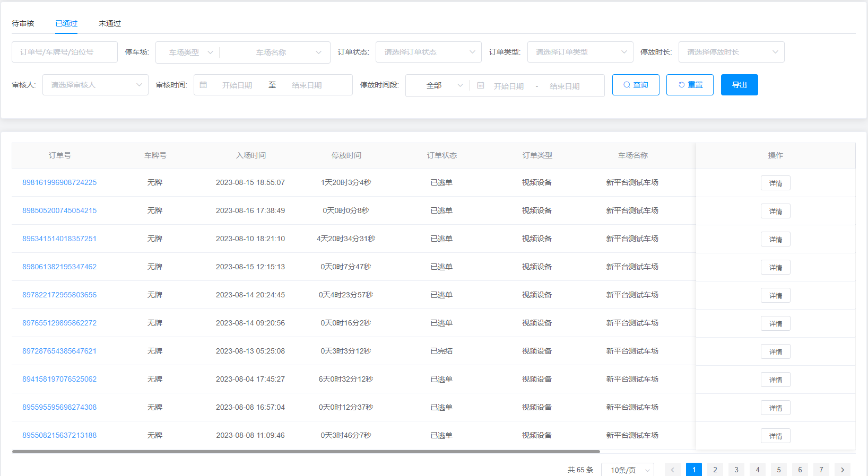This screenshot has height=476, width=868.
Task: Click the previous page arrow
Action: point(672,470)
